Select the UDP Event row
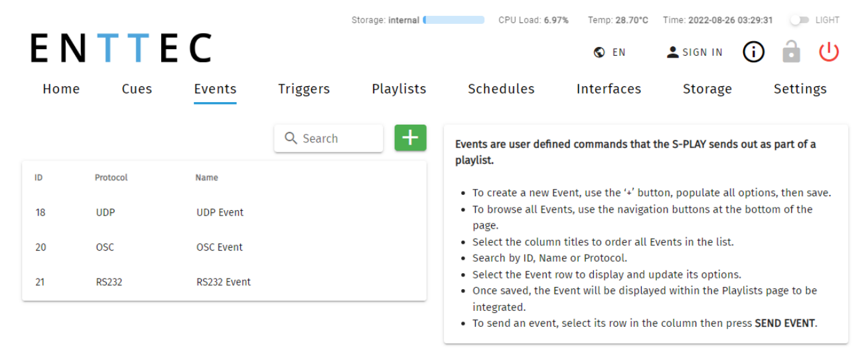This screenshot has height=358, width=868. coord(224,212)
